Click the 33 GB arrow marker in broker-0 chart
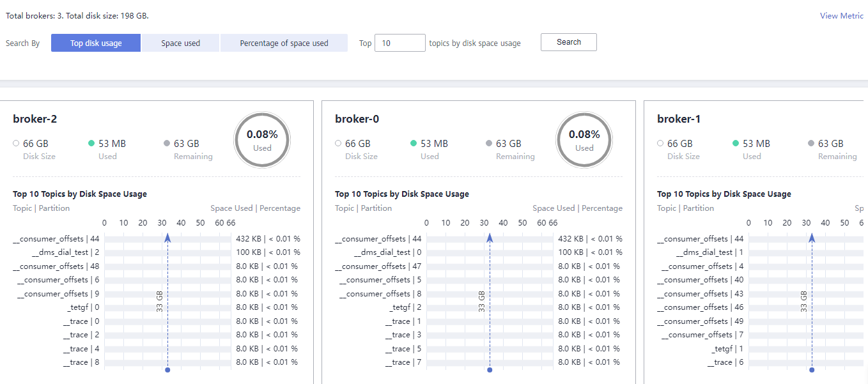The width and height of the screenshot is (868, 384). point(490,238)
